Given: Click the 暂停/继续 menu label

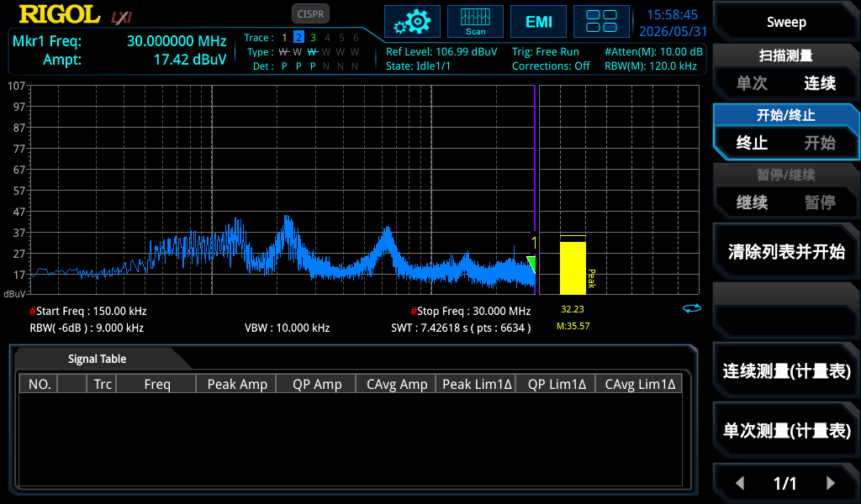Looking at the screenshot, I should 786,175.
